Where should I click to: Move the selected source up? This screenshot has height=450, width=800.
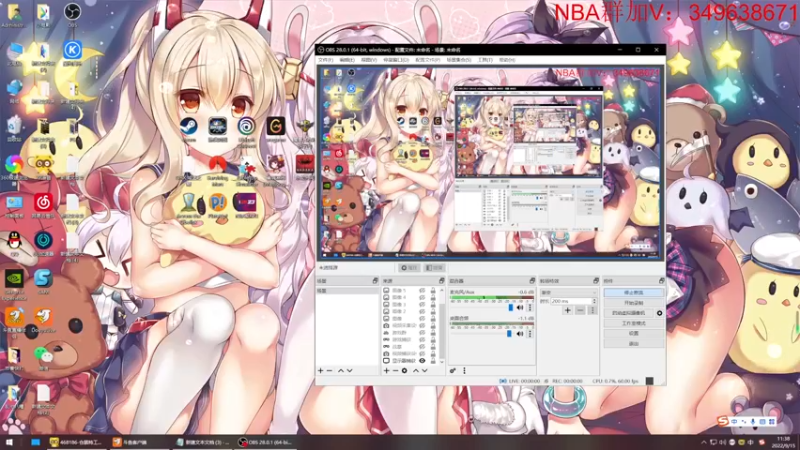click(416, 370)
